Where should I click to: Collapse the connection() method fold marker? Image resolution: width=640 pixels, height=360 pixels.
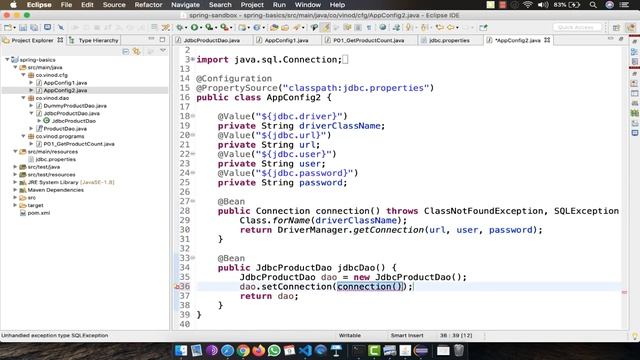193,201
